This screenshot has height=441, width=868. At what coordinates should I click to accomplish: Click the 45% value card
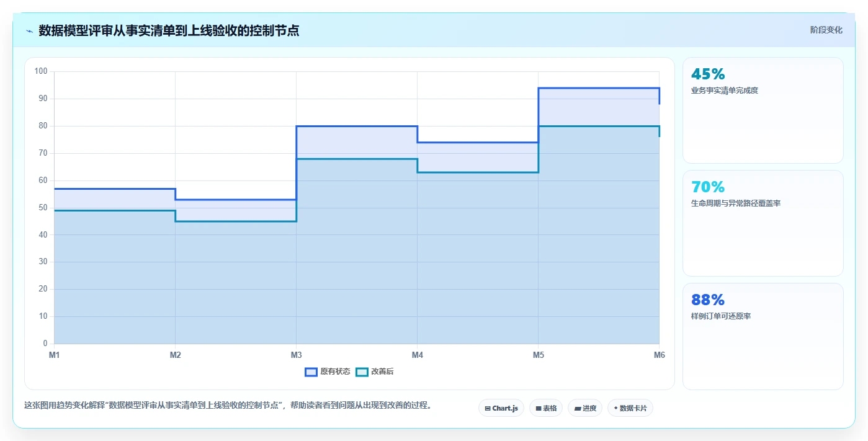tap(763, 110)
